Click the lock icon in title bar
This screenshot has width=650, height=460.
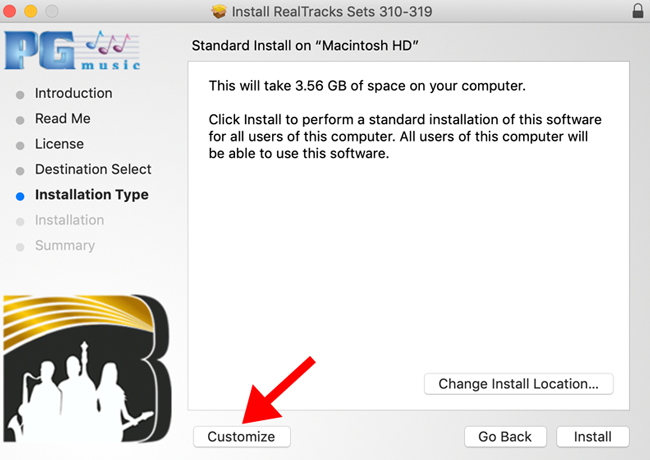tap(638, 11)
